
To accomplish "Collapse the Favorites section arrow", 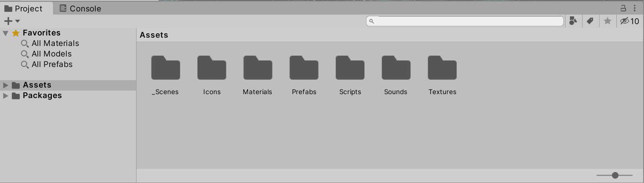I will [6, 33].
